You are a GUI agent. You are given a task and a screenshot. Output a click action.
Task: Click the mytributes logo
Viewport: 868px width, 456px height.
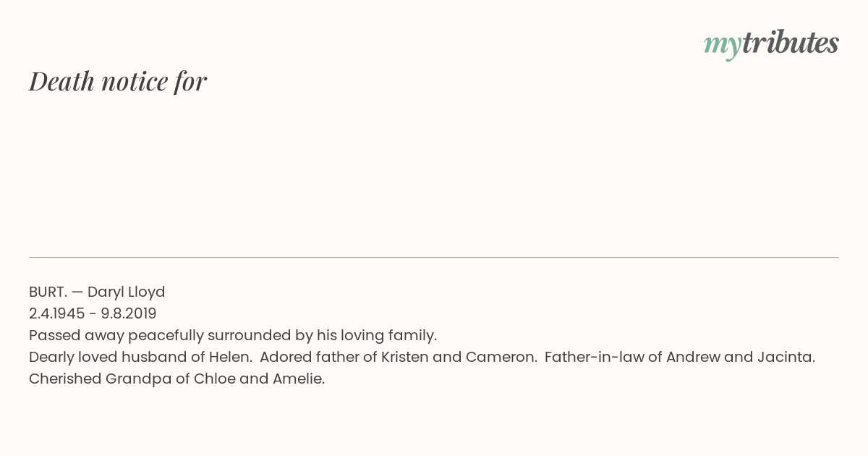[771, 44]
